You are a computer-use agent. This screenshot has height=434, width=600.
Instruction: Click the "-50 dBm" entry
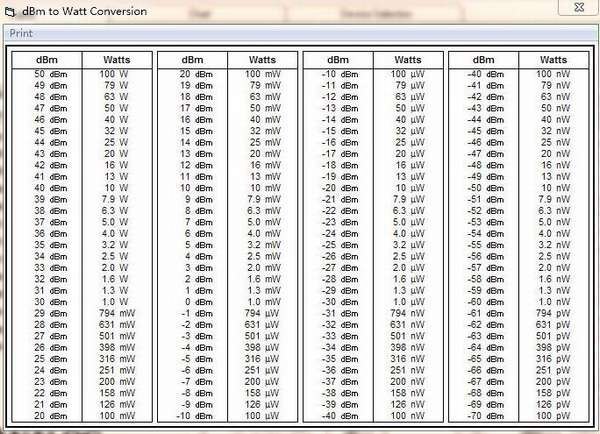coord(486,188)
